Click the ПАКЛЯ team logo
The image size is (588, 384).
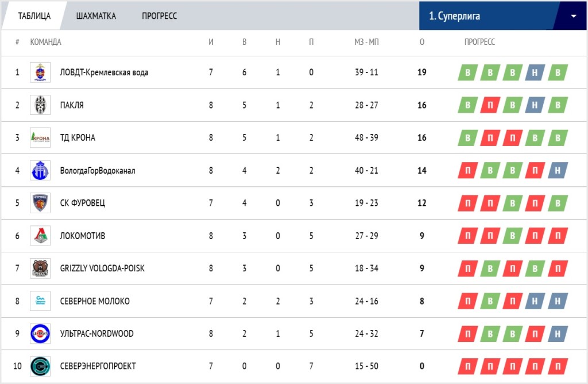(40, 105)
